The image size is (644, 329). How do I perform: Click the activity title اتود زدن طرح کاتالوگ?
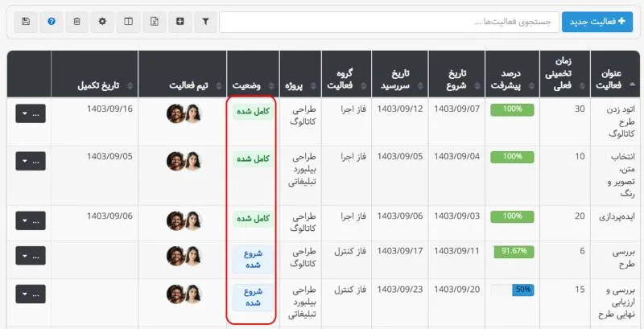[x=620, y=121]
